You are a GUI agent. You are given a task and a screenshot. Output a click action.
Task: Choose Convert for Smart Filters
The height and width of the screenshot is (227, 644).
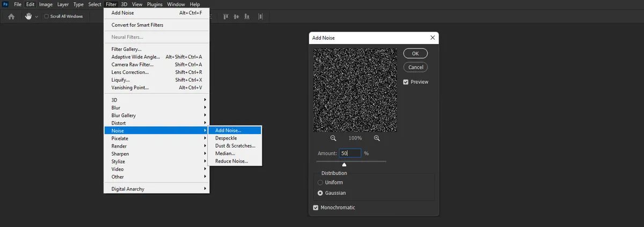pyautogui.click(x=156, y=25)
